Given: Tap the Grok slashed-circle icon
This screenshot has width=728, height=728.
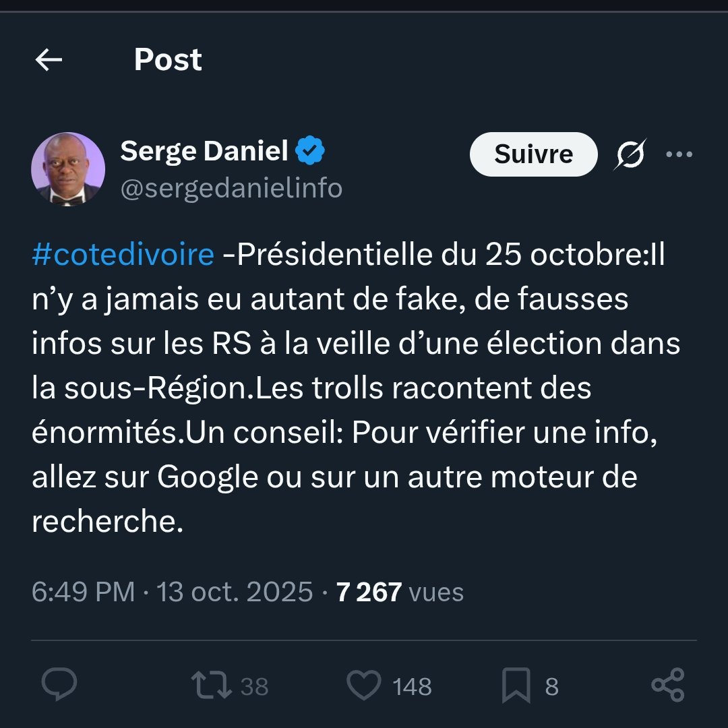Looking at the screenshot, I should point(630,154).
